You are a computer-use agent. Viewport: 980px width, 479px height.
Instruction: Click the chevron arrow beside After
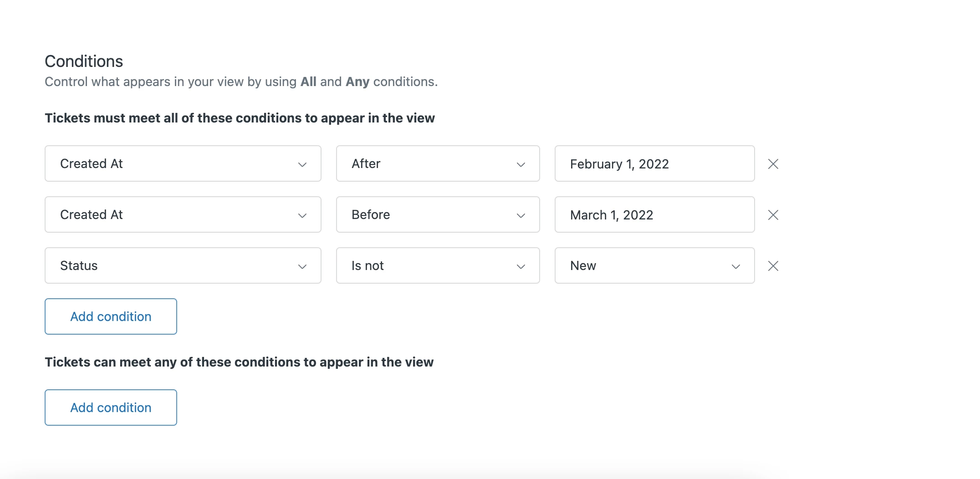(521, 164)
